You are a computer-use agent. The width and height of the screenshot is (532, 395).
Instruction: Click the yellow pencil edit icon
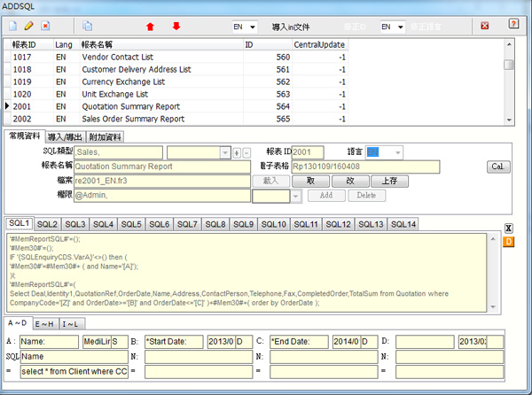pyautogui.click(x=29, y=26)
